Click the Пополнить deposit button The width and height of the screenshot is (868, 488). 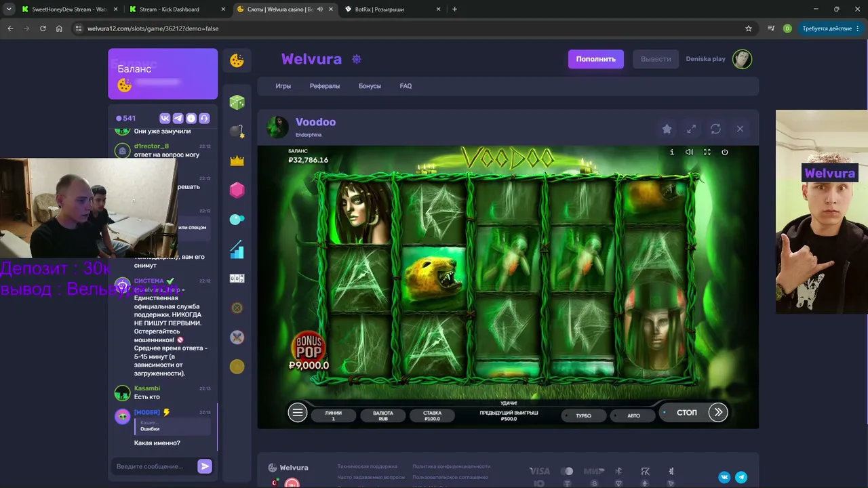click(596, 59)
